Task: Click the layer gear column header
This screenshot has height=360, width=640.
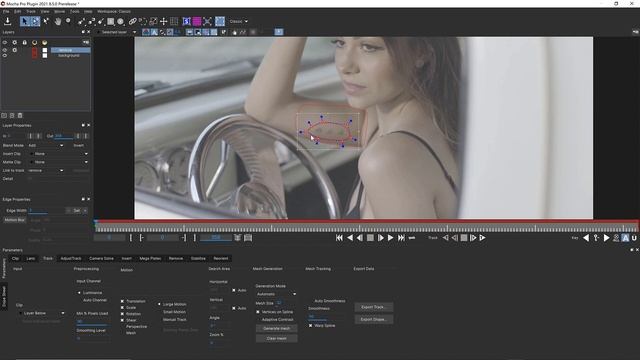Action: 15,42
